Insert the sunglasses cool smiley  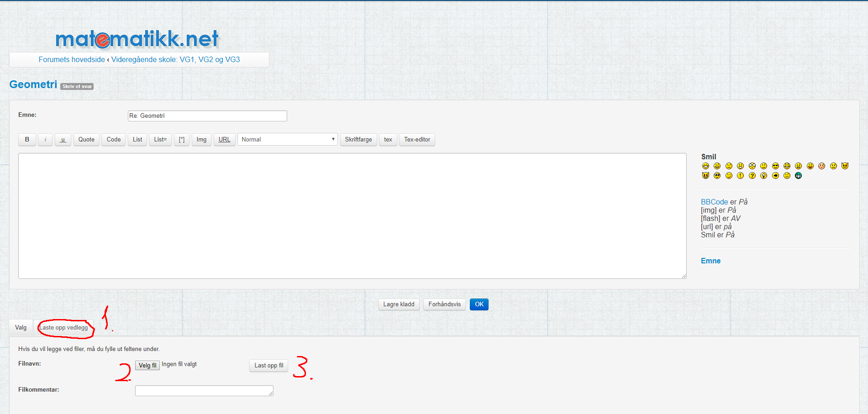tap(775, 166)
